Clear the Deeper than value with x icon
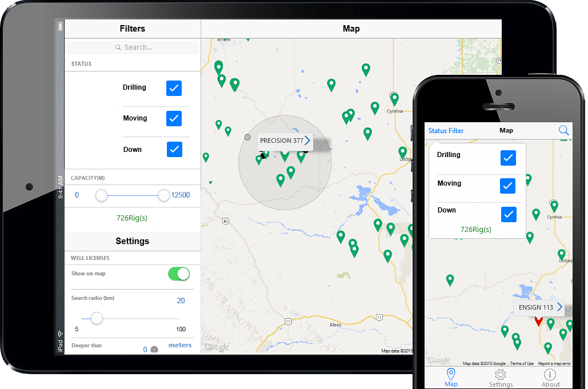588x389 pixels. coord(154,350)
